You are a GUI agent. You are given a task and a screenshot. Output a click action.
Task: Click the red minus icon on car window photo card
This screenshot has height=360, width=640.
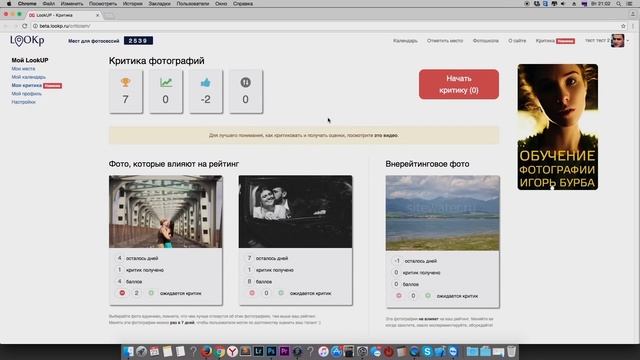[x=252, y=293]
